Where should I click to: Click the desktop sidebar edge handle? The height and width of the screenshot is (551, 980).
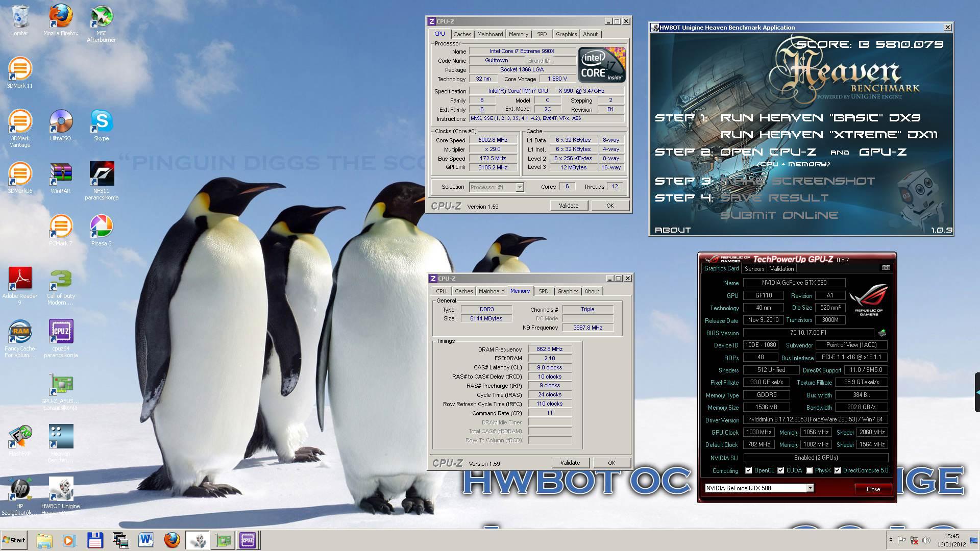pyautogui.click(x=977, y=392)
